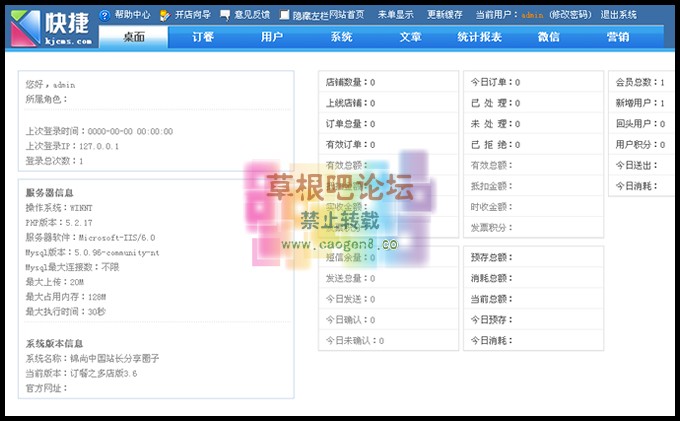
Task: Select the 今日订单：0 row
Action: pos(533,82)
